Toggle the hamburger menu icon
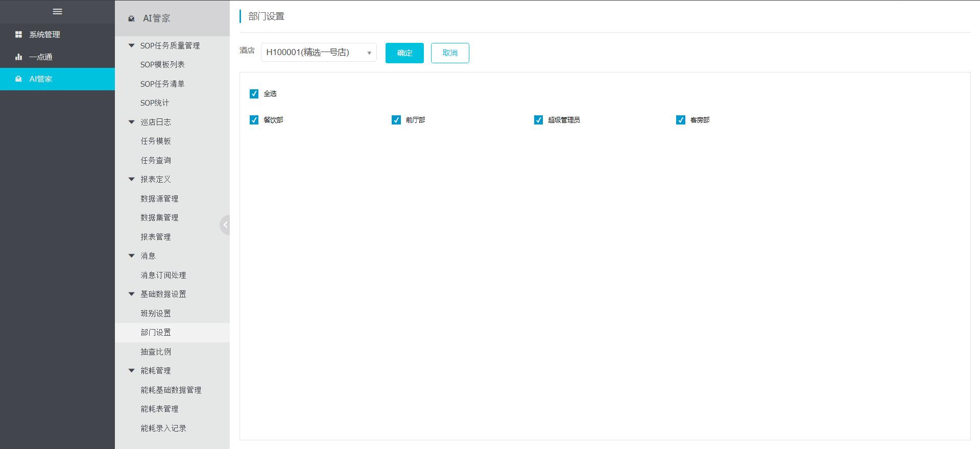 [57, 11]
